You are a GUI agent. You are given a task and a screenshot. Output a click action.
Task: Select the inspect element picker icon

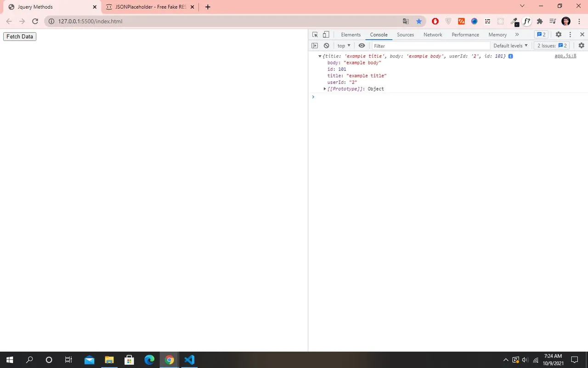coord(315,34)
